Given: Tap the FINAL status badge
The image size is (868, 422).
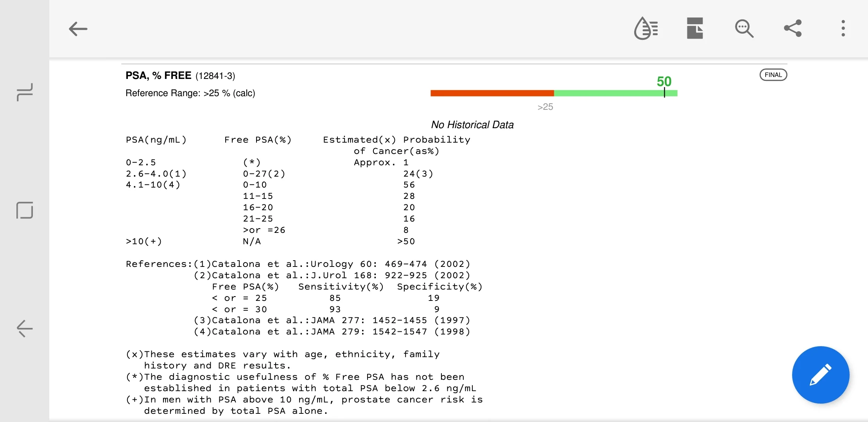Looking at the screenshot, I should coord(773,75).
